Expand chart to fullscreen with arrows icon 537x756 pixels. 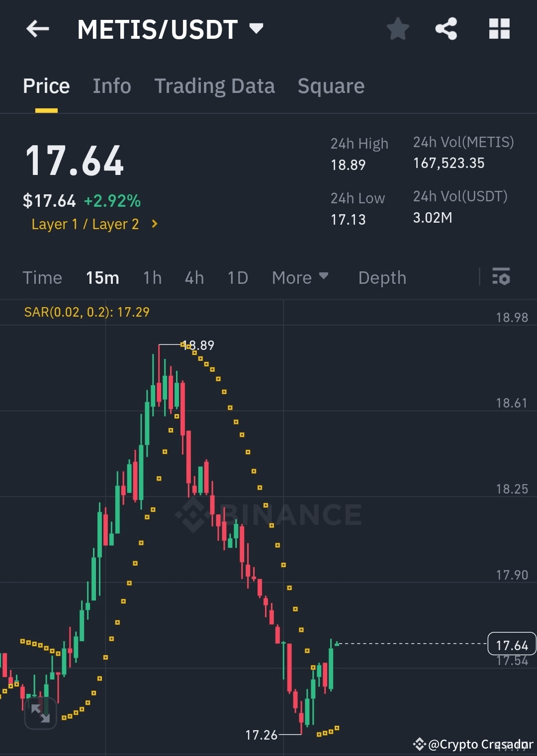(41, 714)
